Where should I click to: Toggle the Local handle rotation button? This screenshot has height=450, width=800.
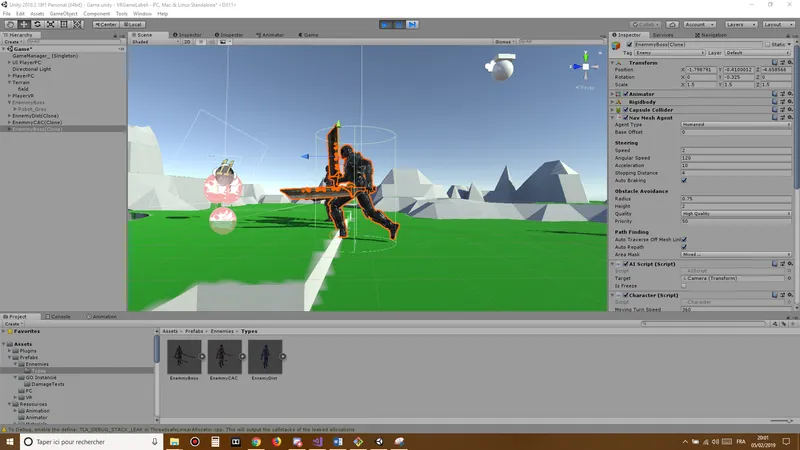pyautogui.click(x=133, y=24)
